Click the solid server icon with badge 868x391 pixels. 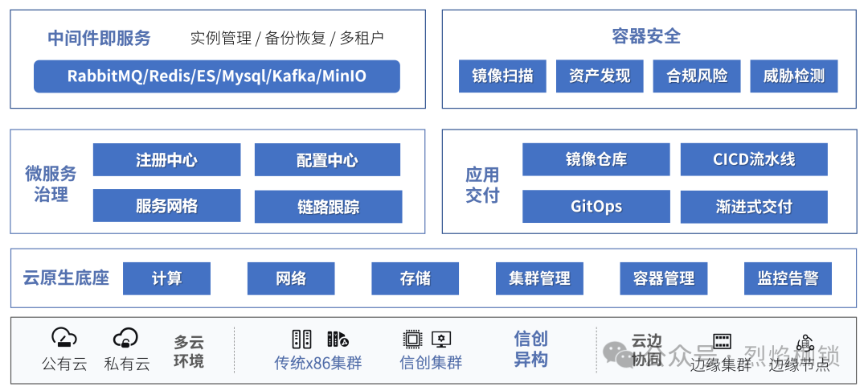tap(338, 339)
